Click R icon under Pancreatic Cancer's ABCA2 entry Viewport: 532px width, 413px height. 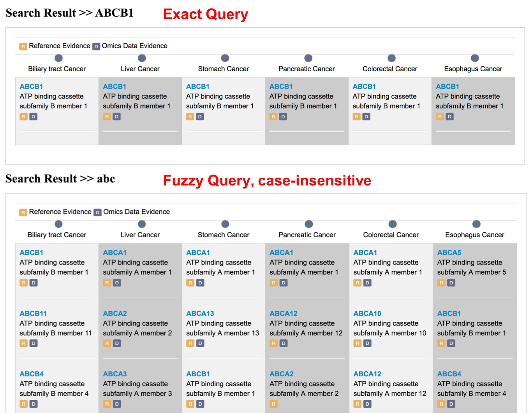point(274,404)
